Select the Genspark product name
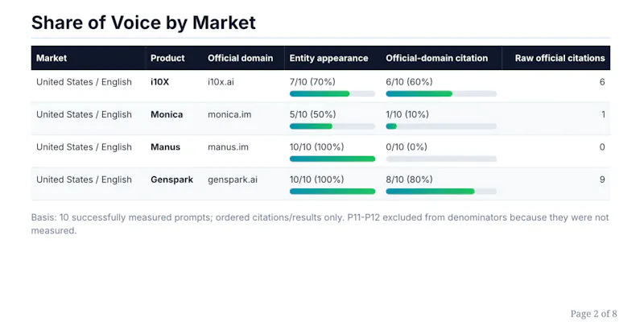This screenshot has width=644, height=326. click(x=171, y=180)
